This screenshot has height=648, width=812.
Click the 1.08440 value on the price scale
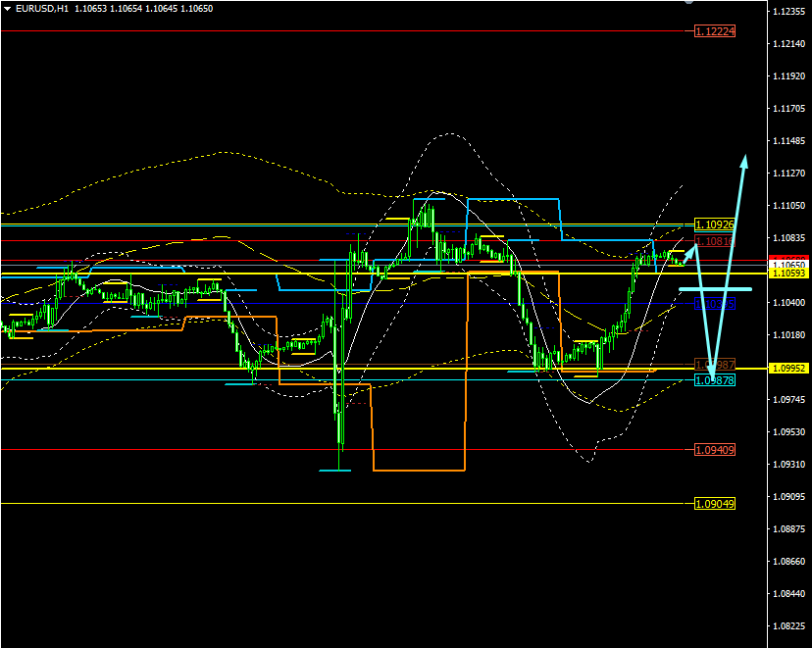[x=789, y=594]
